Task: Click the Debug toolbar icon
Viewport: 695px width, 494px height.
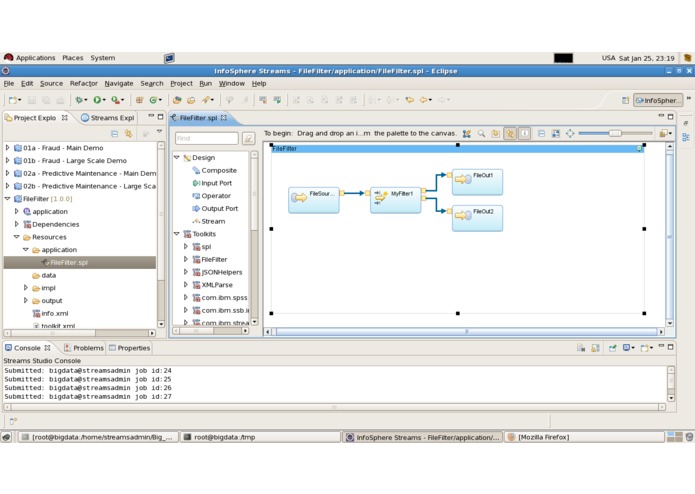Action: coord(79,100)
